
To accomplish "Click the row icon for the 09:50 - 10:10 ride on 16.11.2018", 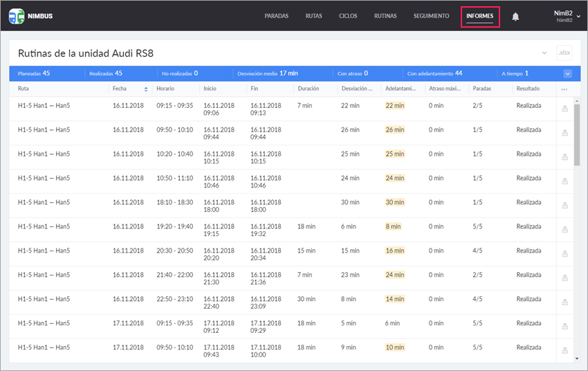I will 564,133.
